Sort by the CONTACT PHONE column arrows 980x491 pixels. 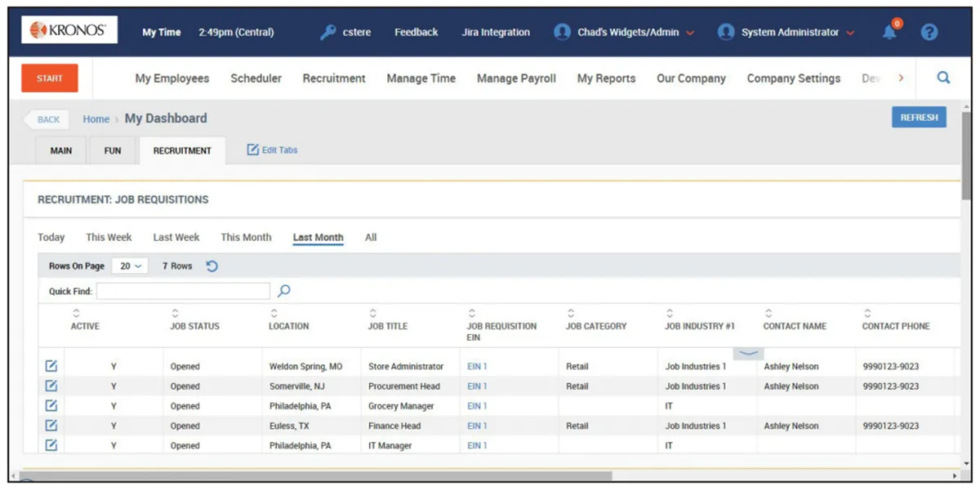867,313
